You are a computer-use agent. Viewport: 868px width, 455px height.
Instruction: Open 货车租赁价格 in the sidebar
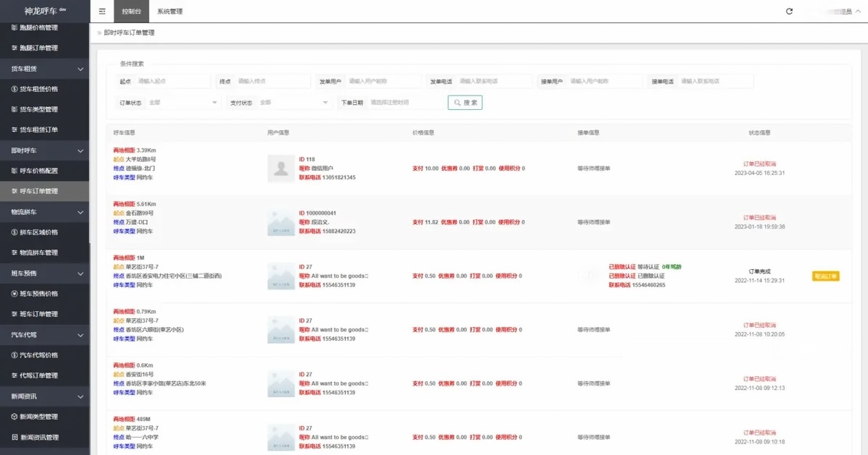tap(38, 89)
